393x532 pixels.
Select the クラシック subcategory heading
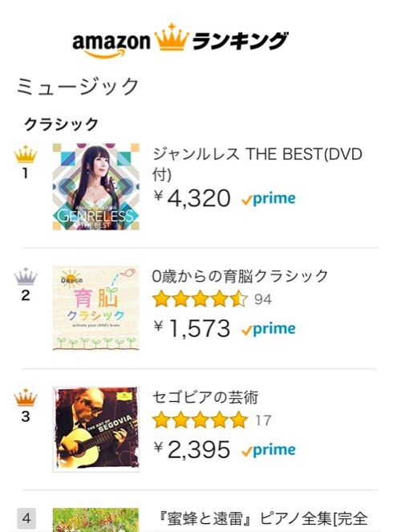pyautogui.click(x=62, y=124)
